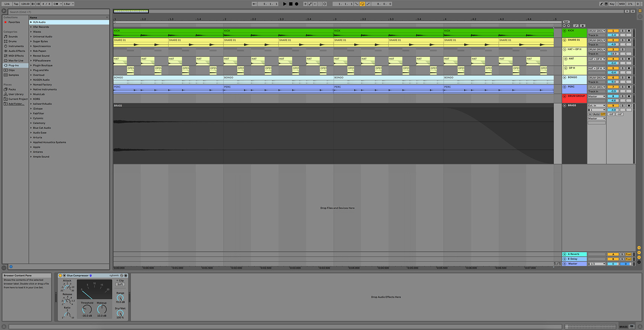
Task: Open the Audio Effects browser category
Action: point(17,51)
